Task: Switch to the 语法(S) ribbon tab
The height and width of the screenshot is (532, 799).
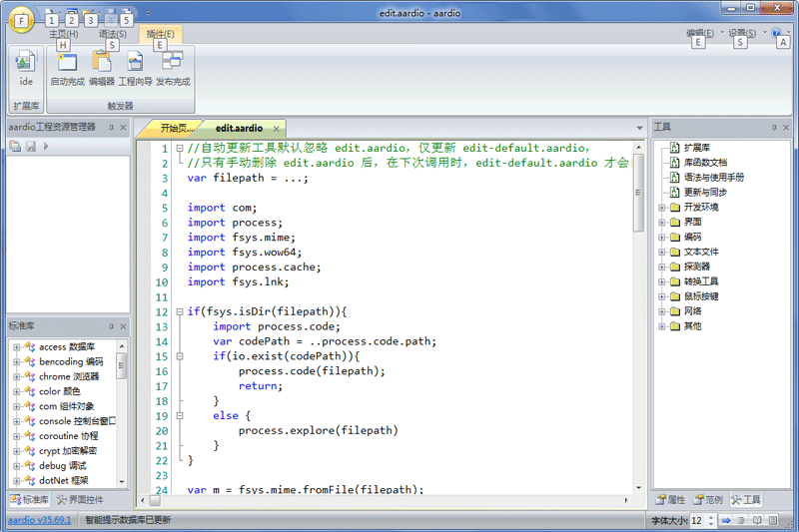Action: (113, 34)
